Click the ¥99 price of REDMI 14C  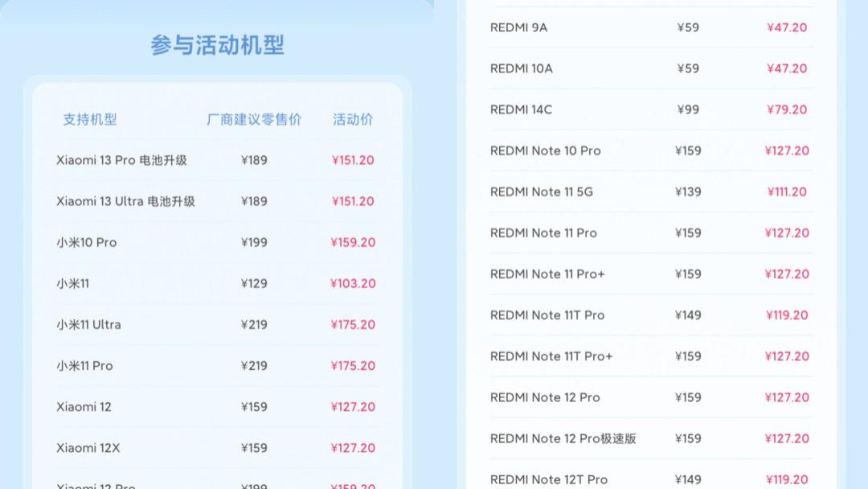[x=688, y=109]
